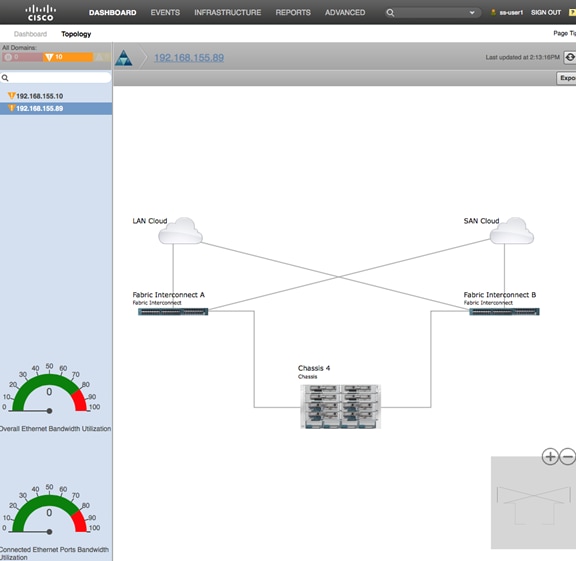Open the ADVANCED menu
Viewport: 576px width, 561px height.
[x=345, y=12]
